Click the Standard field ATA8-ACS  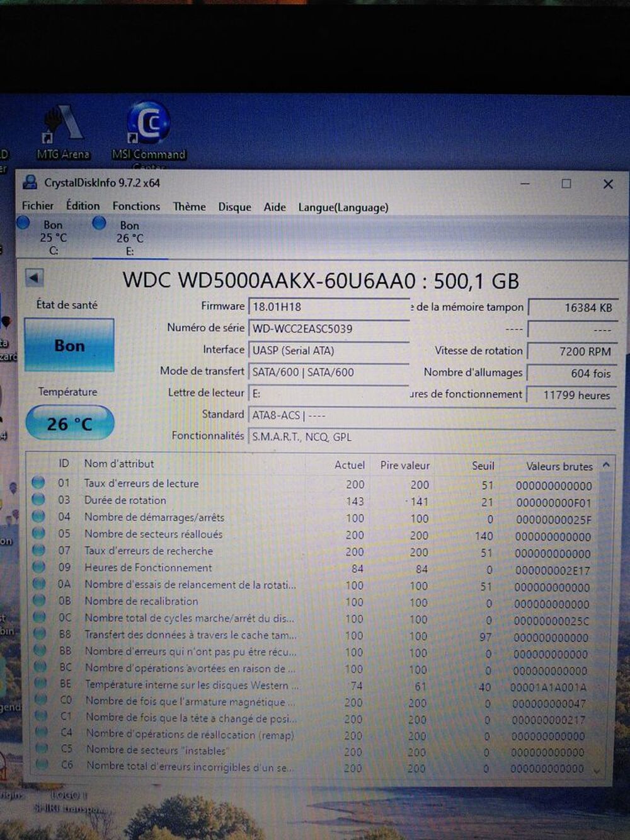tap(432, 415)
